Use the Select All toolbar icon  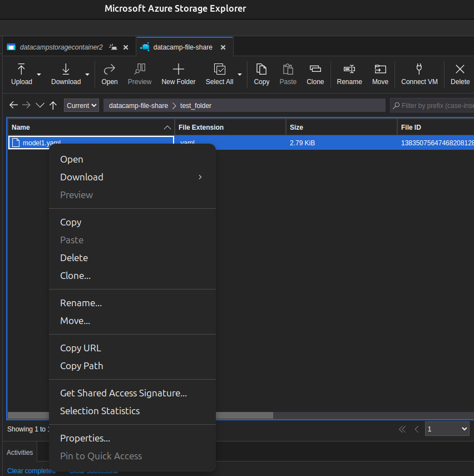coord(219,74)
